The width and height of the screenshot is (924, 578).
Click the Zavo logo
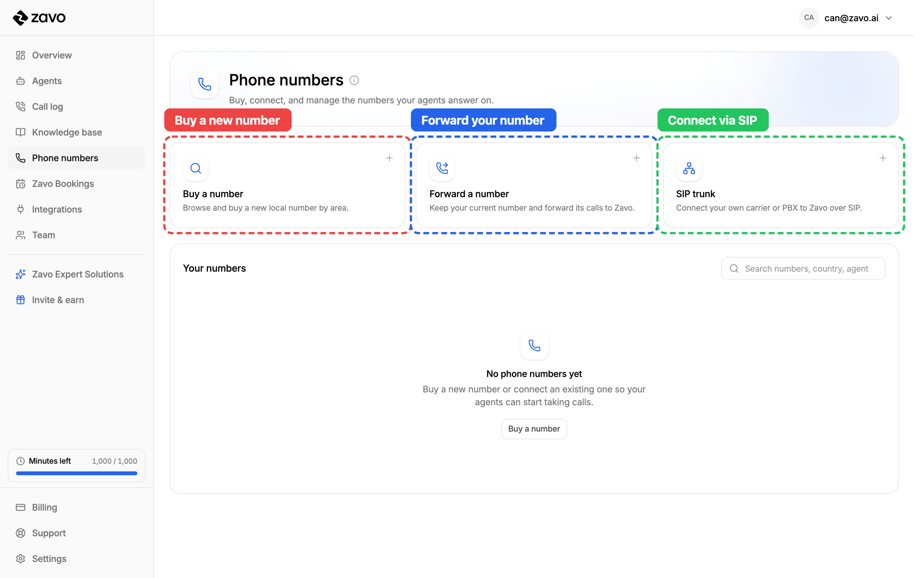[x=39, y=18]
